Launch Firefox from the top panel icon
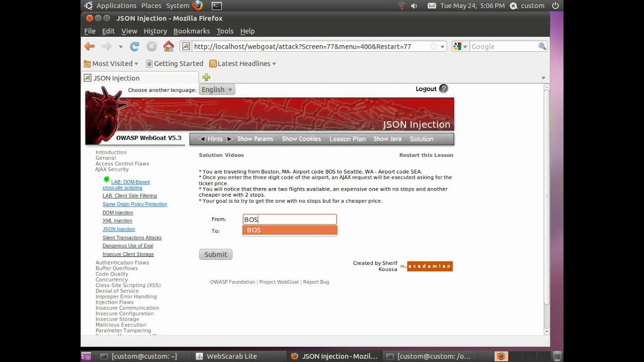 coord(198,6)
